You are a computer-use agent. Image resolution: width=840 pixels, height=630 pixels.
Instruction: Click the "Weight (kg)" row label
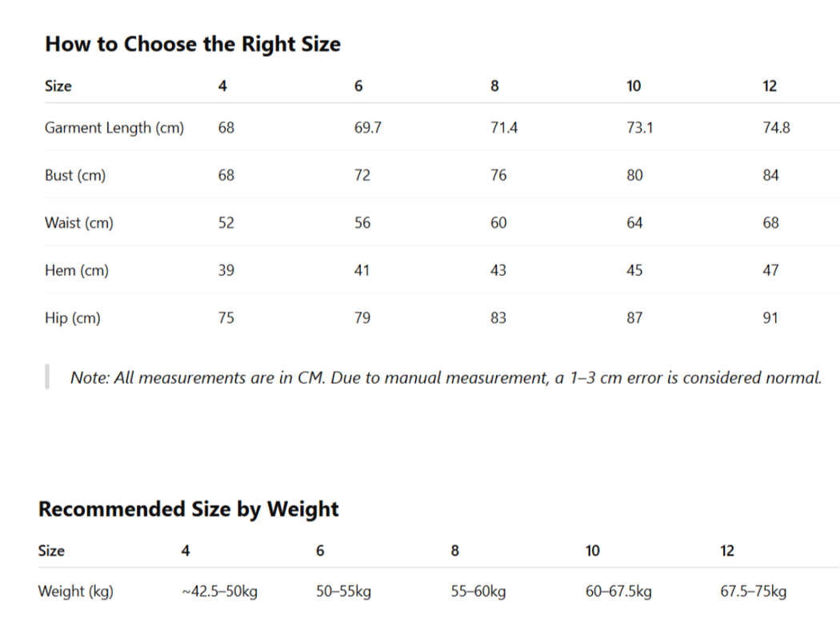coord(76,592)
